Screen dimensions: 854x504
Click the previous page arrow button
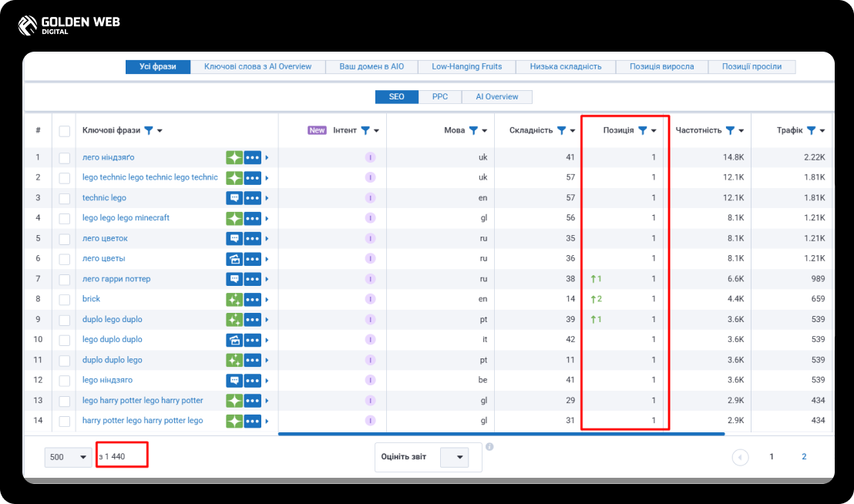740,457
